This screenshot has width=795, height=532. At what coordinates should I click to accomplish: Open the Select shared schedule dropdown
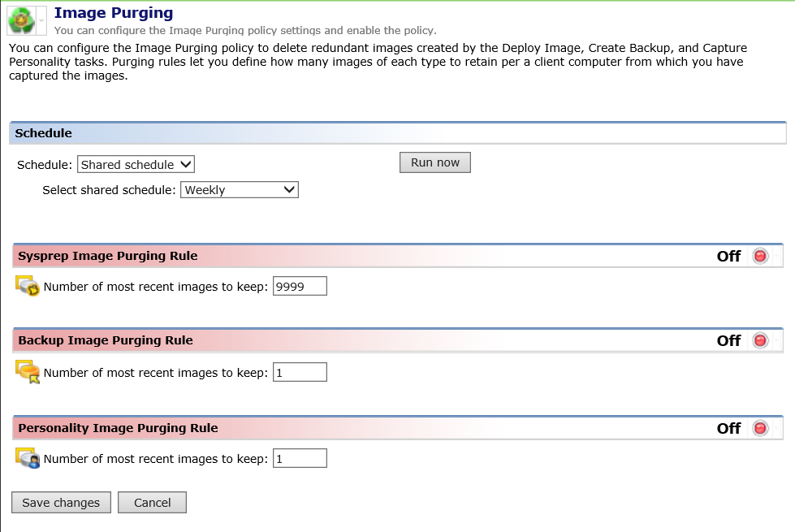[240, 190]
